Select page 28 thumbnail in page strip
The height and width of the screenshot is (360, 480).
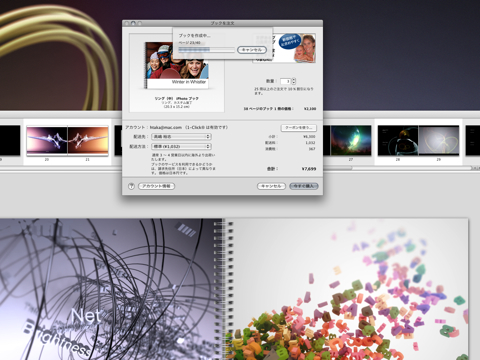(398, 140)
